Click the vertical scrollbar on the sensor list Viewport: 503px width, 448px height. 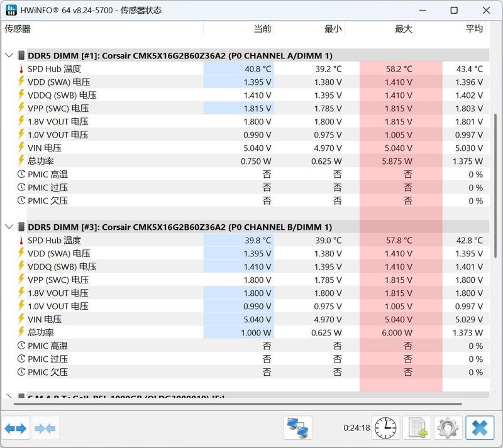pyautogui.click(x=496, y=188)
